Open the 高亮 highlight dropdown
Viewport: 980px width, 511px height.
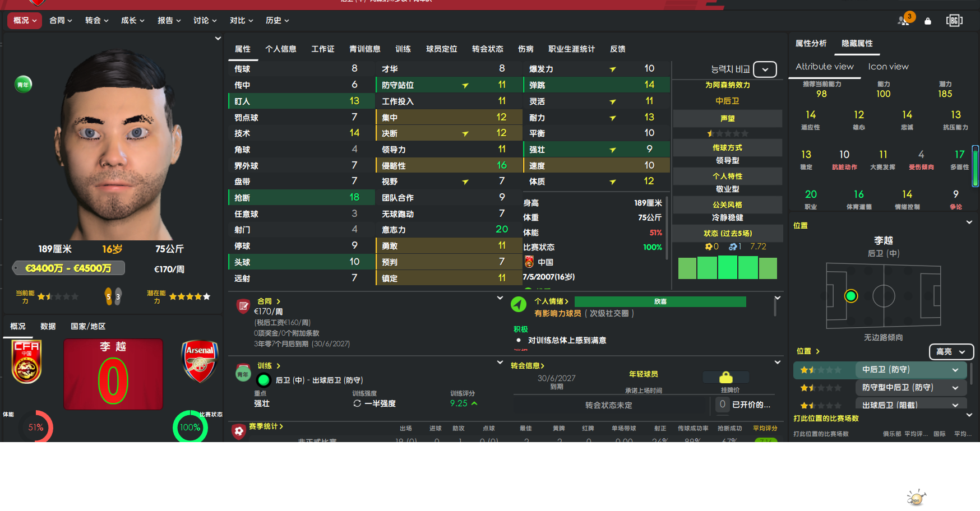(x=951, y=351)
